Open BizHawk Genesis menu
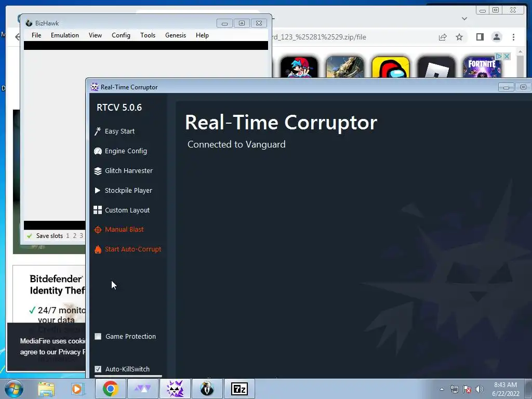The height and width of the screenshot is (399, 532). (x=176, y=35)
